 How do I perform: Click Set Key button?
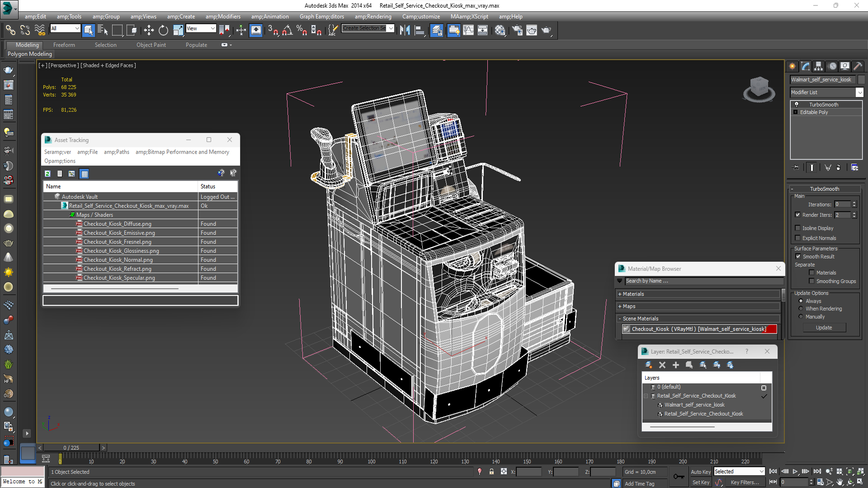701,482
